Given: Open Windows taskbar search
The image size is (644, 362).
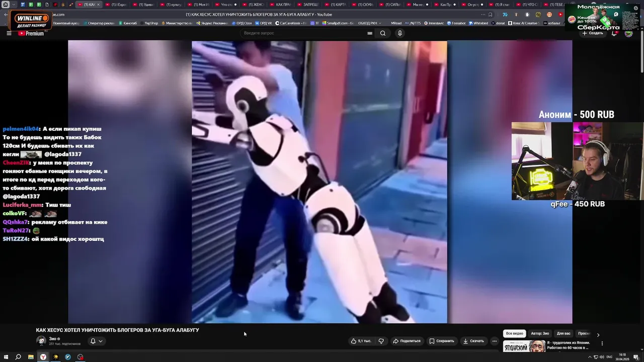Looking at the screenshot, I should pos(18,357).
